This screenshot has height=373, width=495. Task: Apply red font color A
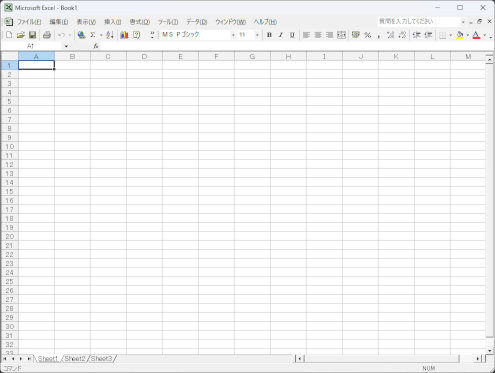point(476,35)
